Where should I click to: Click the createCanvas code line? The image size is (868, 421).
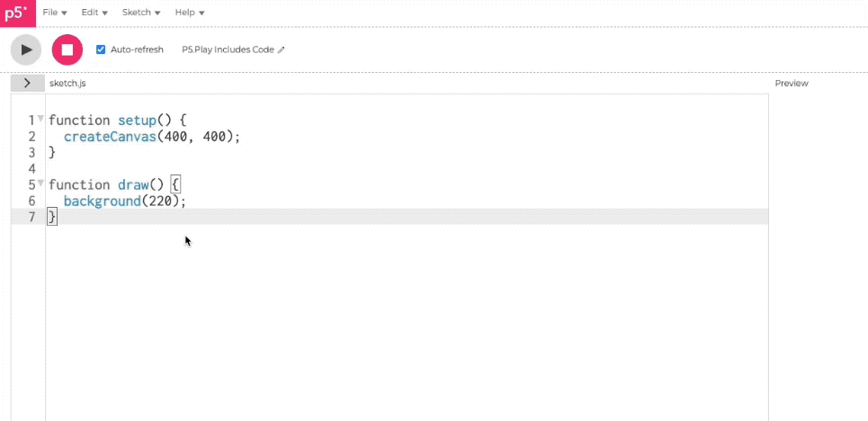tap(152, 136)
